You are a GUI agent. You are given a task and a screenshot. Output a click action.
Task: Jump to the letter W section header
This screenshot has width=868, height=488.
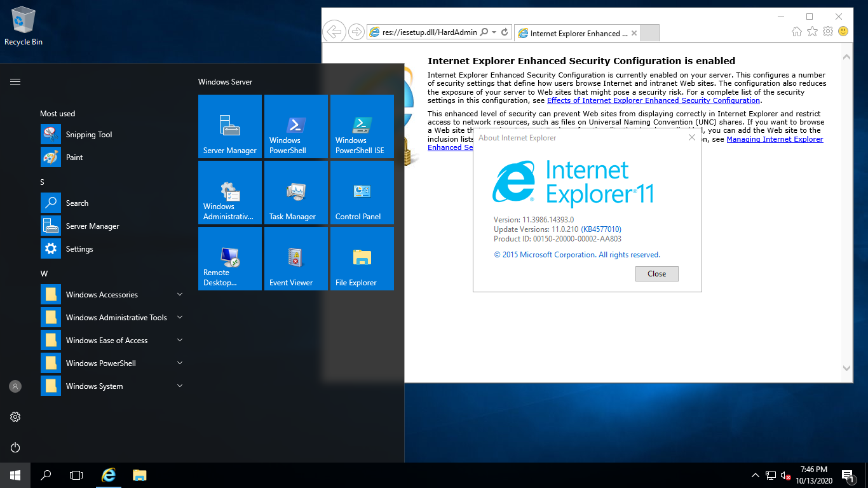44,274
